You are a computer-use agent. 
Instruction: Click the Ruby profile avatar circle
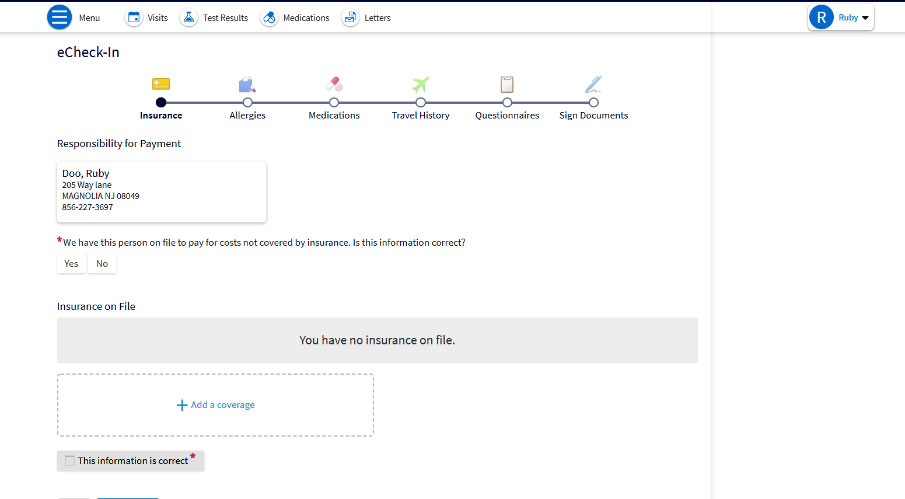(821, 17)
